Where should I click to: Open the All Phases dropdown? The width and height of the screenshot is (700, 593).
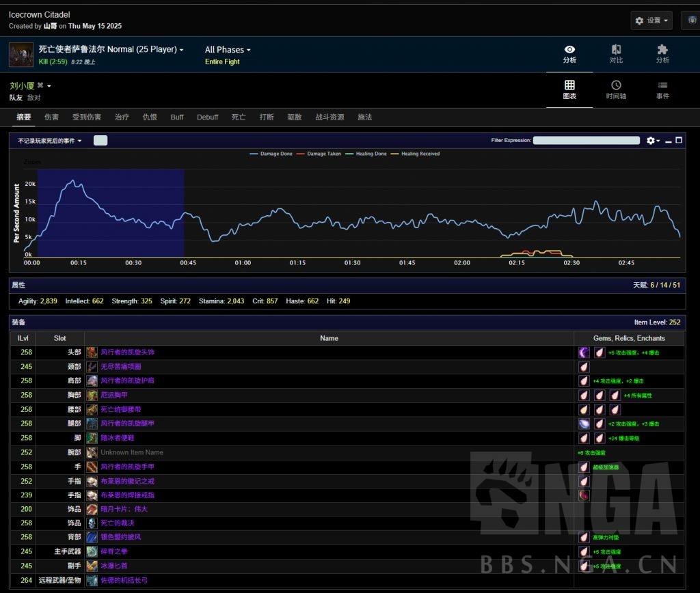click(228, 50)
